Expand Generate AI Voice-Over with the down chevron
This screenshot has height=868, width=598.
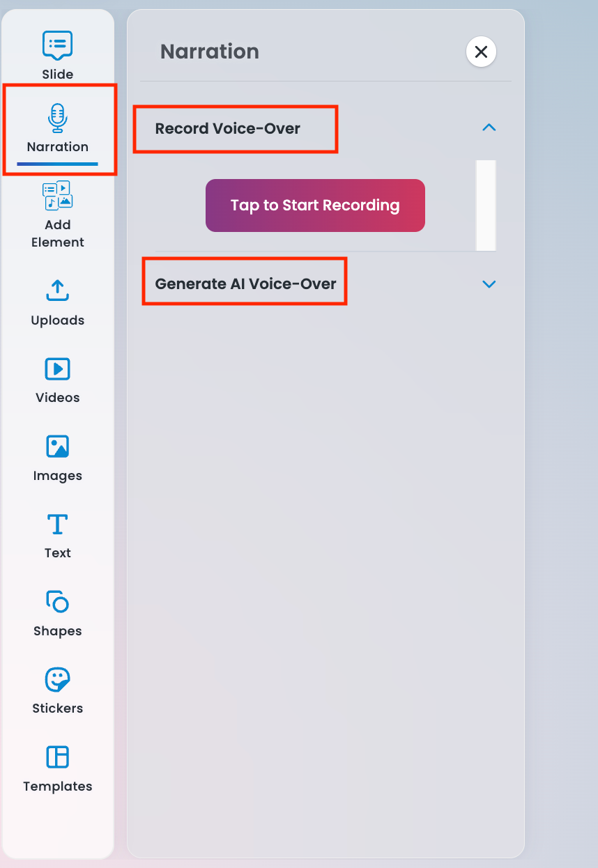tap(489, 284)
